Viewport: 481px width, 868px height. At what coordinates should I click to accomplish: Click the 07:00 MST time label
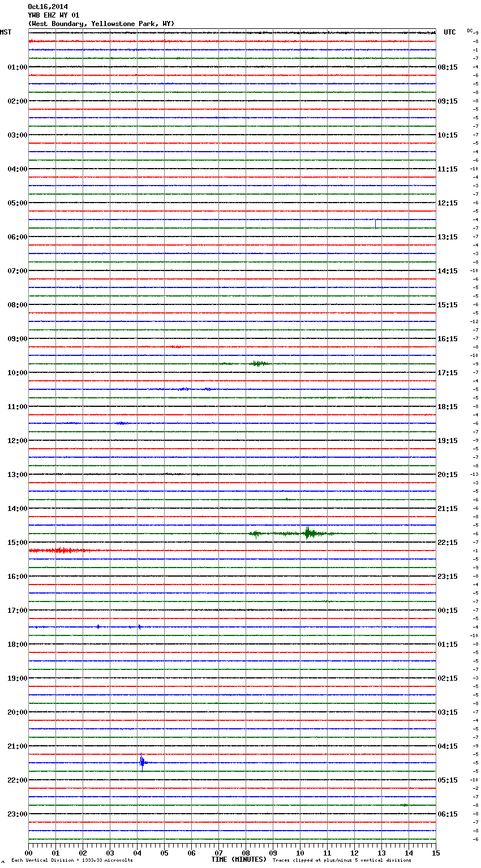pos(18,271)
